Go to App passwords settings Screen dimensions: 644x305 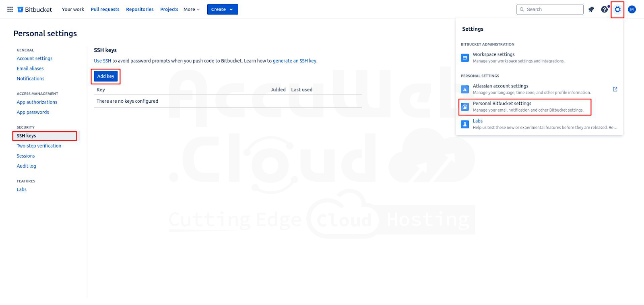pyautogui.click(x=33, y=112)
